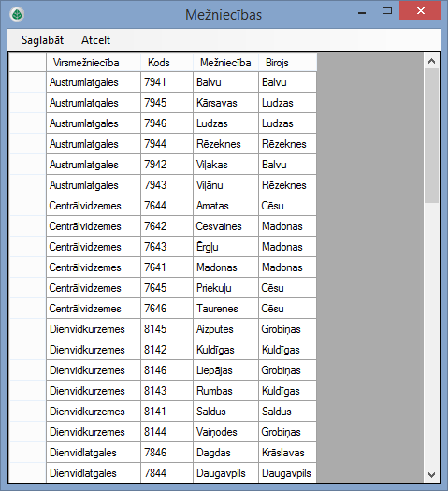This screenshot has width=448, height=491.
Task: Click code cell 7645
Action: coord(166,288)
